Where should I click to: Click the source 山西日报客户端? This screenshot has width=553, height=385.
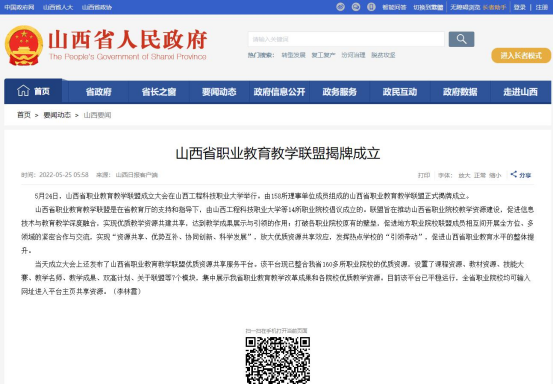pos(137,175)
